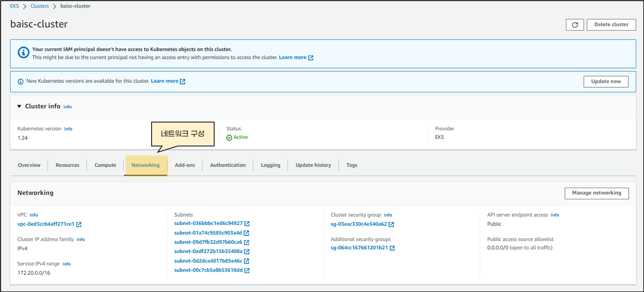Click the info circle icon in IAM principal banner
644x292 pixels.
(x=24, y=52)
